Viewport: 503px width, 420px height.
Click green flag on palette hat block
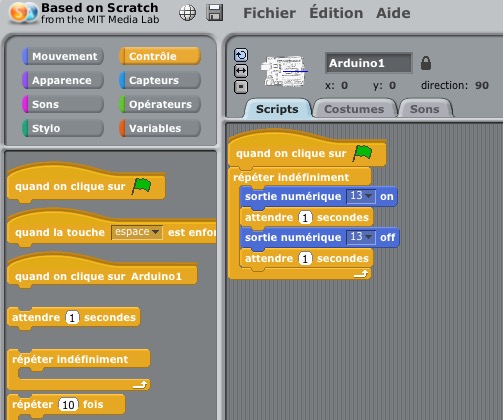(142, 186)
